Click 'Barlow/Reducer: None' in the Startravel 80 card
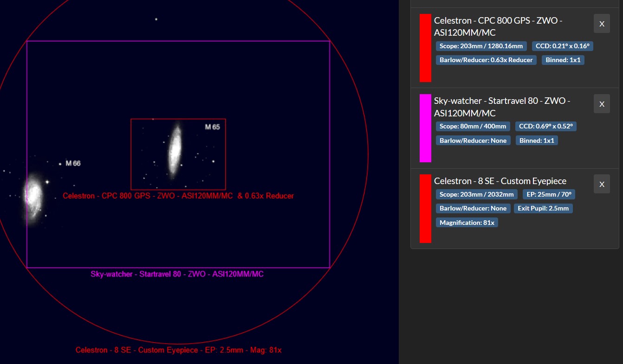This screenshot has width=623, height=364. [473, 140]
